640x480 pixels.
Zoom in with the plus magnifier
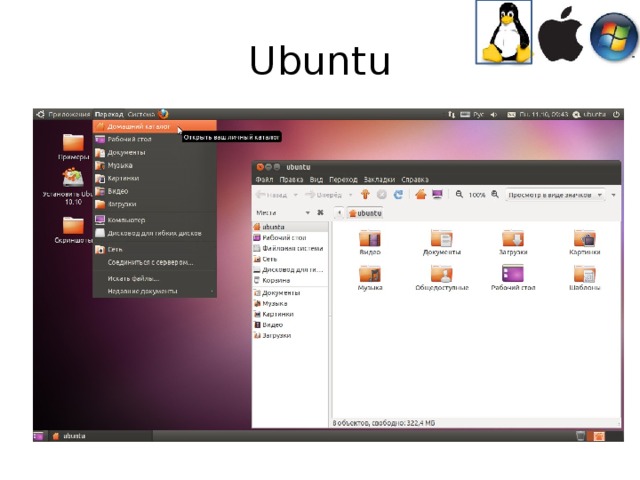point(495,195)
